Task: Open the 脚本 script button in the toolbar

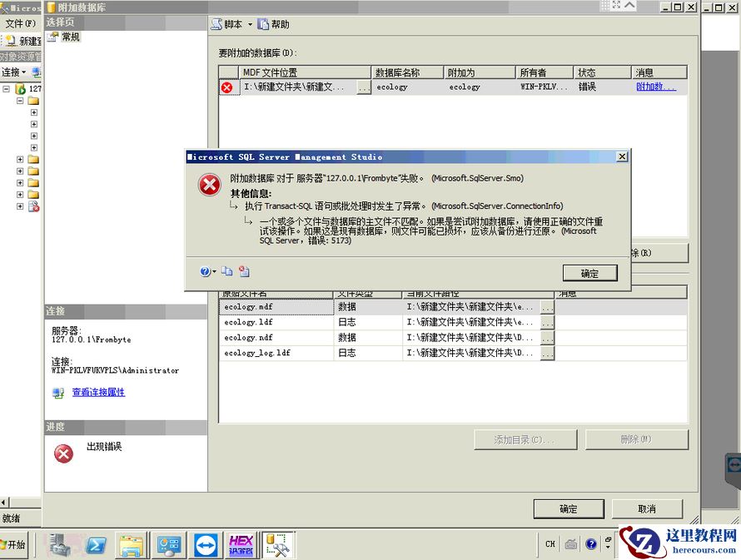Action: (226, 24)
